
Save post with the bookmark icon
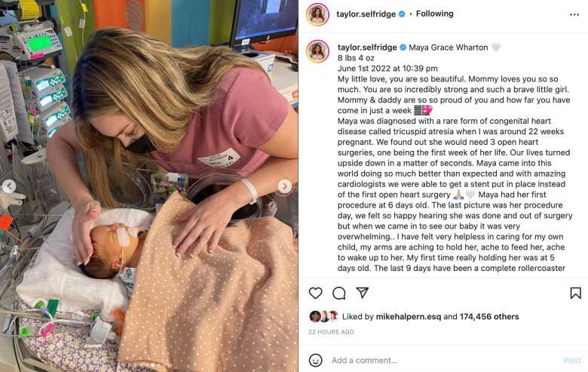(575, 294)
